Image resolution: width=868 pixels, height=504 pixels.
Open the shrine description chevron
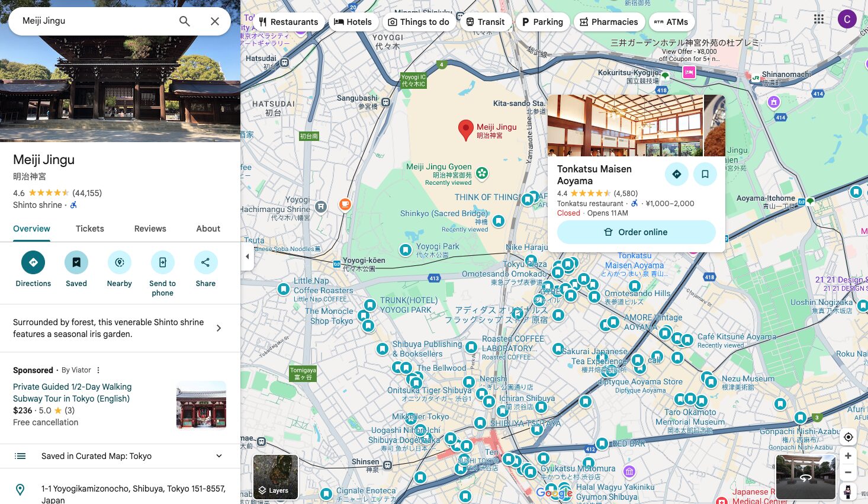[x=219, y=328]
